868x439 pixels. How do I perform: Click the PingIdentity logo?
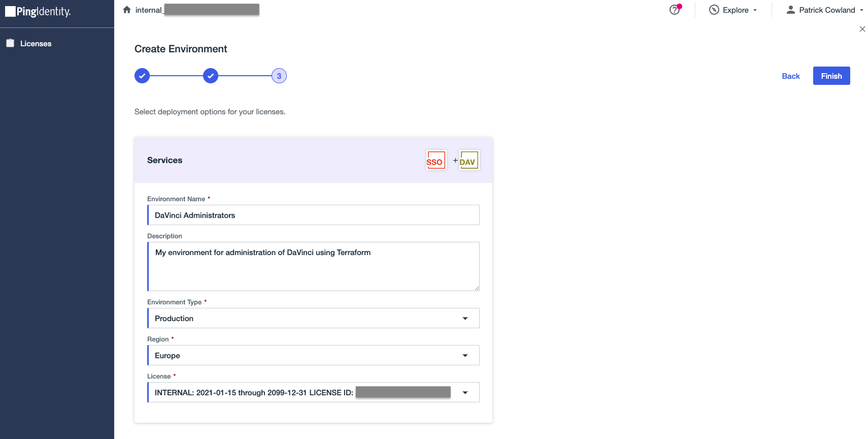click(38, 11)
